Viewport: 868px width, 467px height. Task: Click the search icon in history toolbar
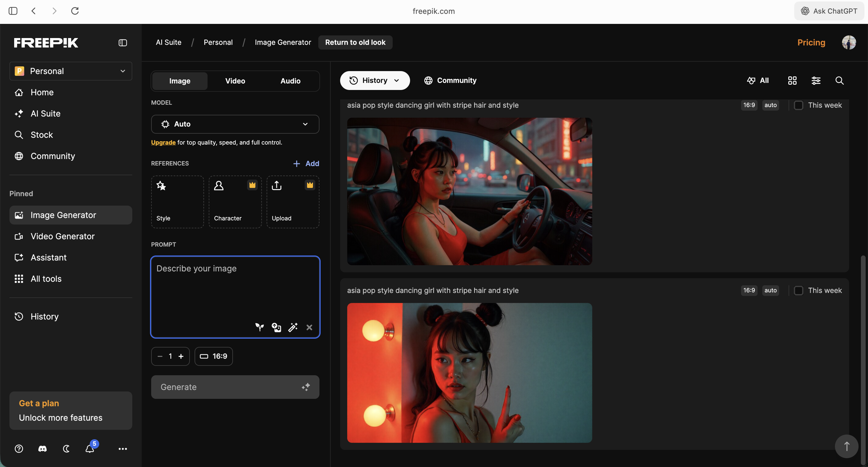[x=839, y=81]
